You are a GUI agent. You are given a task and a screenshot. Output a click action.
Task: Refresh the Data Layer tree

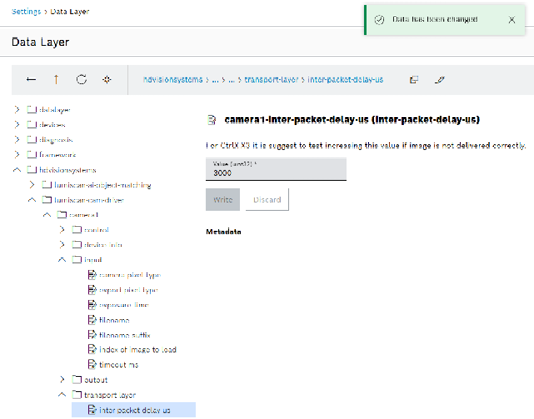tap(81, 79)
